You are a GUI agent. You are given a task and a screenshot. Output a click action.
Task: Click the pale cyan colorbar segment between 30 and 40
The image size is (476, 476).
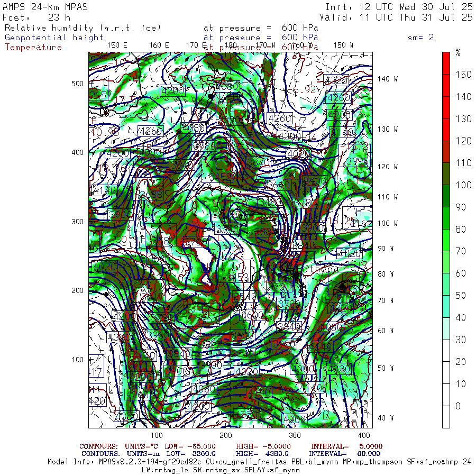pos(446,328)
